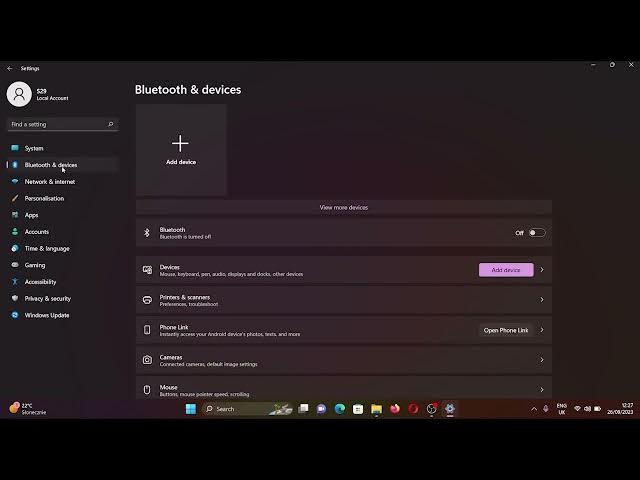The height and width of the screenshot is (480, 640).
Task: Click Open Phone Link button
Action: [506, 330]
